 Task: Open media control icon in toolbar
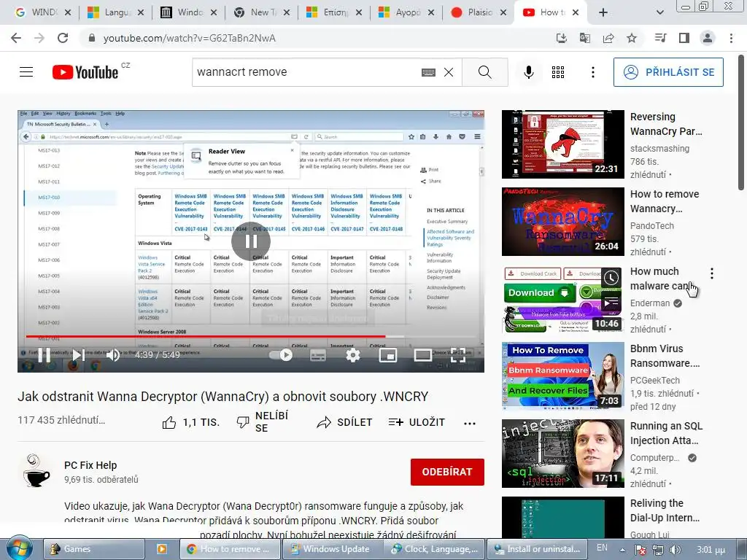[660, 38]
